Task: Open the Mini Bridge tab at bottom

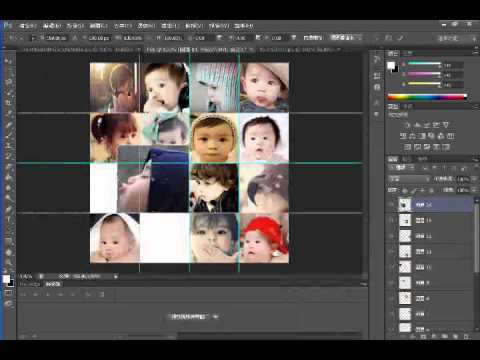Action: 30,284
